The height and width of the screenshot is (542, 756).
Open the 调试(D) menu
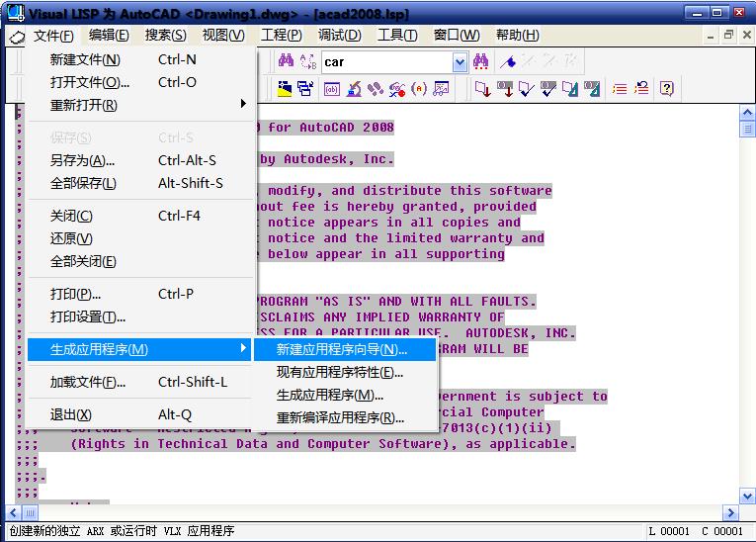[x=339, y=36]
